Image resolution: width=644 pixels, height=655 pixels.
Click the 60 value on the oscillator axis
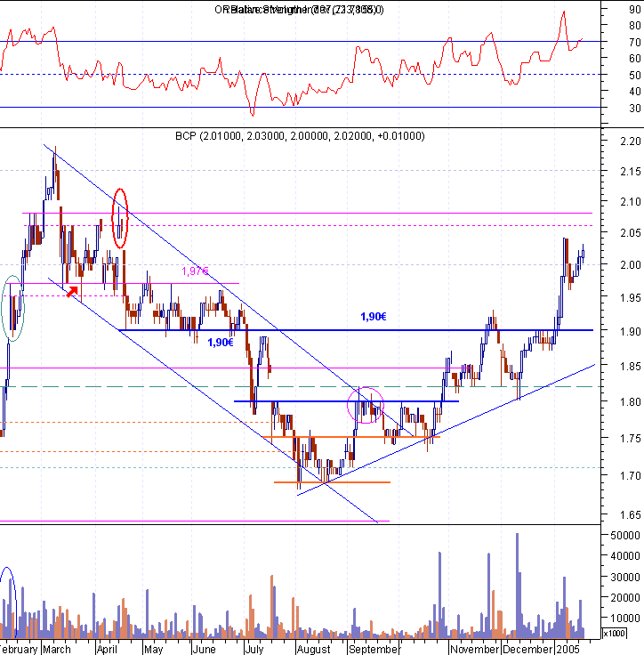635,59
